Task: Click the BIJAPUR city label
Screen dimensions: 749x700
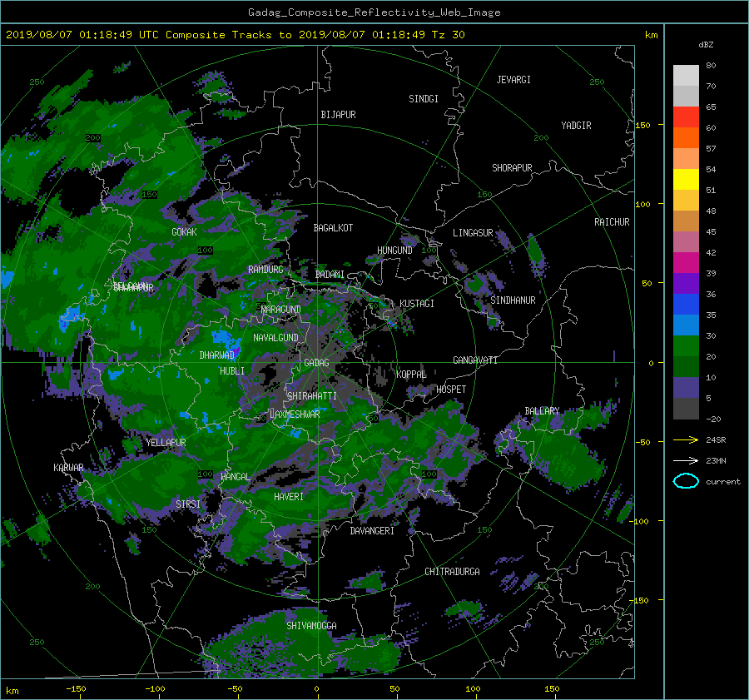Action: 338,115
